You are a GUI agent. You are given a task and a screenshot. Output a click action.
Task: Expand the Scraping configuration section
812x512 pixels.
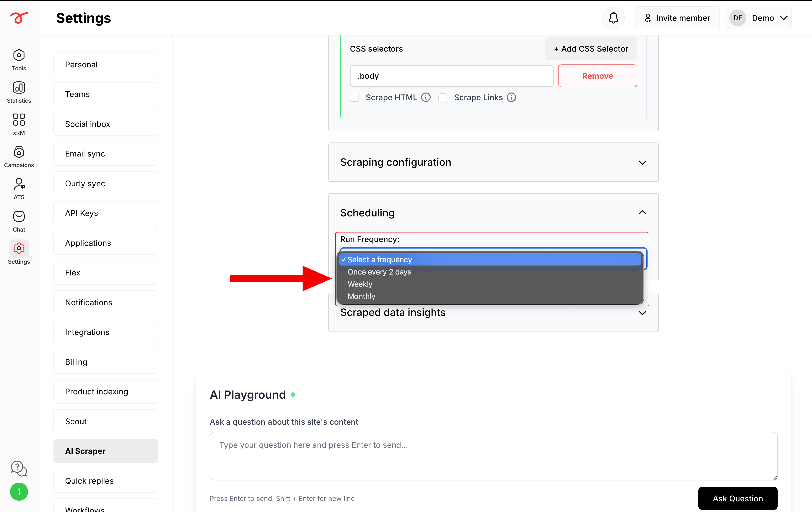coord(493,162)
